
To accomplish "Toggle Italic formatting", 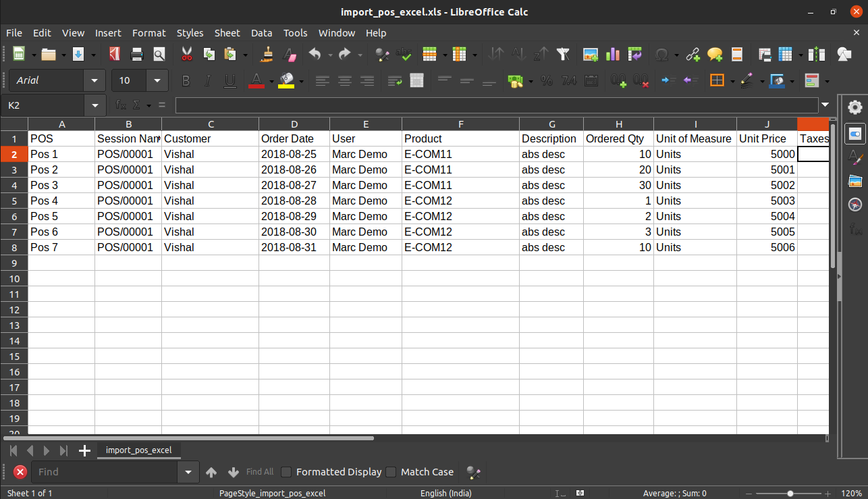I will (x=208, y=81).
